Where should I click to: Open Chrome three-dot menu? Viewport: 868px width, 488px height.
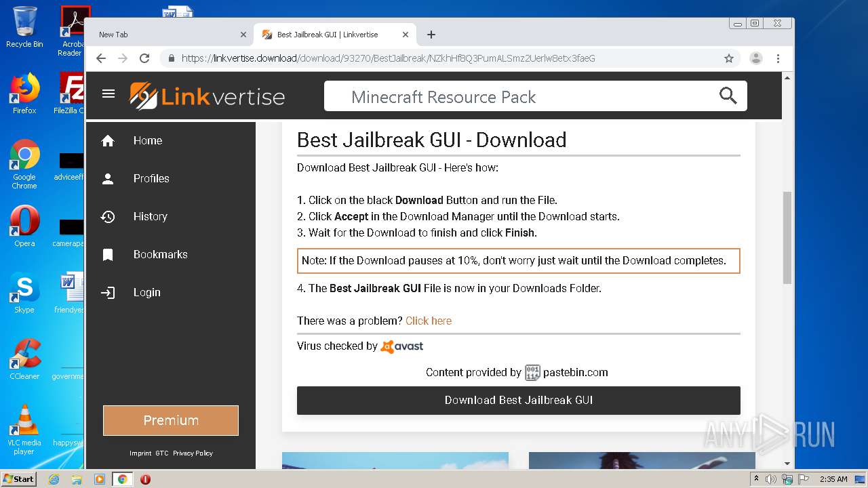click(778, 58)
